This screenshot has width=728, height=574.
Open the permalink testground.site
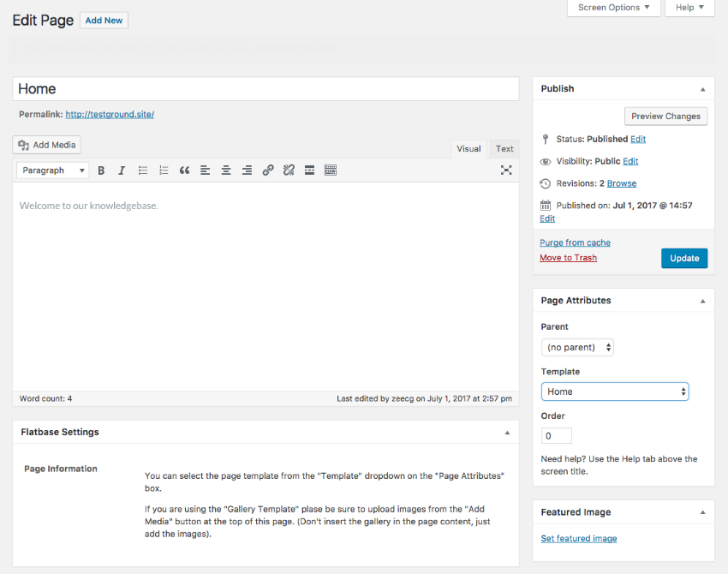[x=110, y=114]
